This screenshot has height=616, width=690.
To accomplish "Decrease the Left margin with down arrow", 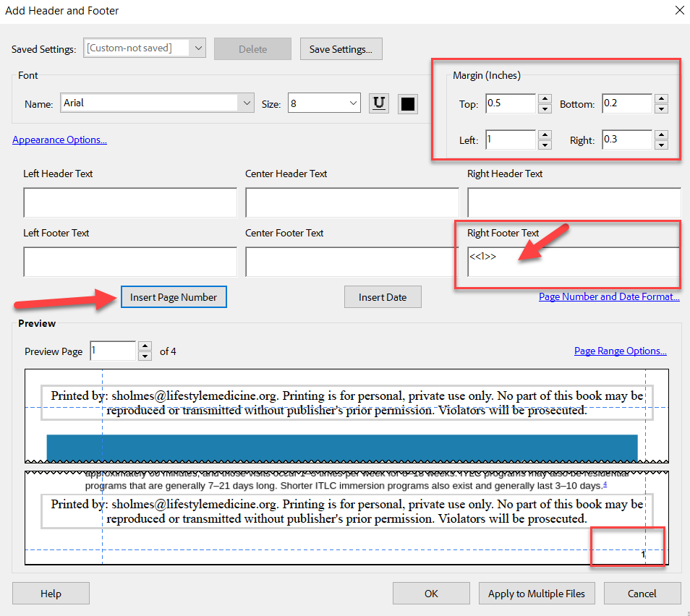I will click(x=545, y=145).
